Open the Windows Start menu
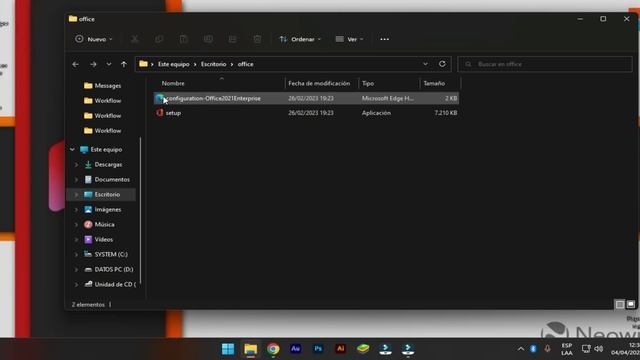 click(x=228, y=349)
